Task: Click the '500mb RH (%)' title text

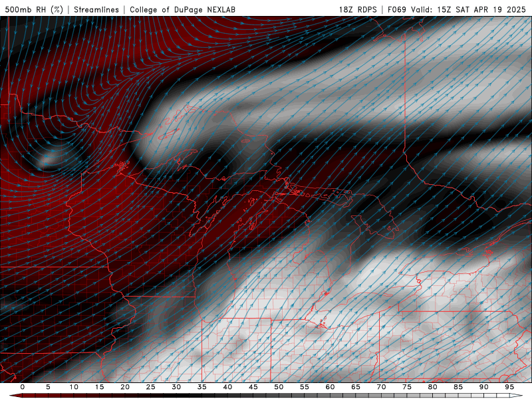Action: tap(34, 9)
